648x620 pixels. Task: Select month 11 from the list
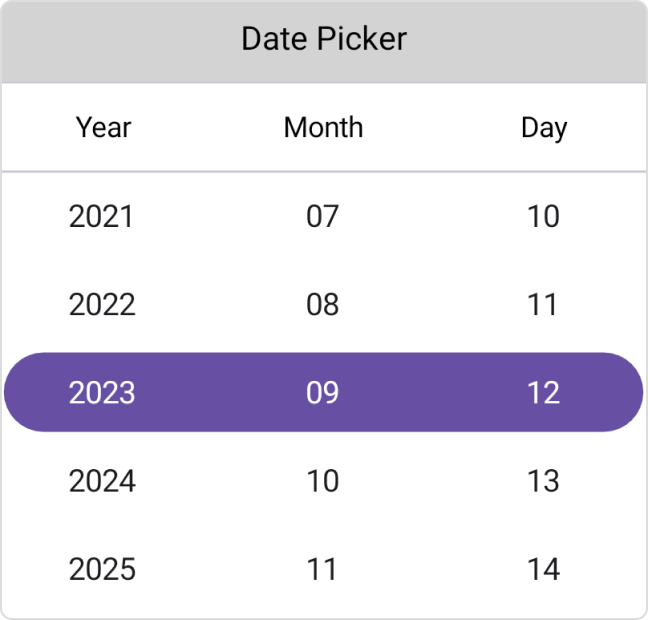pos(323,569)
